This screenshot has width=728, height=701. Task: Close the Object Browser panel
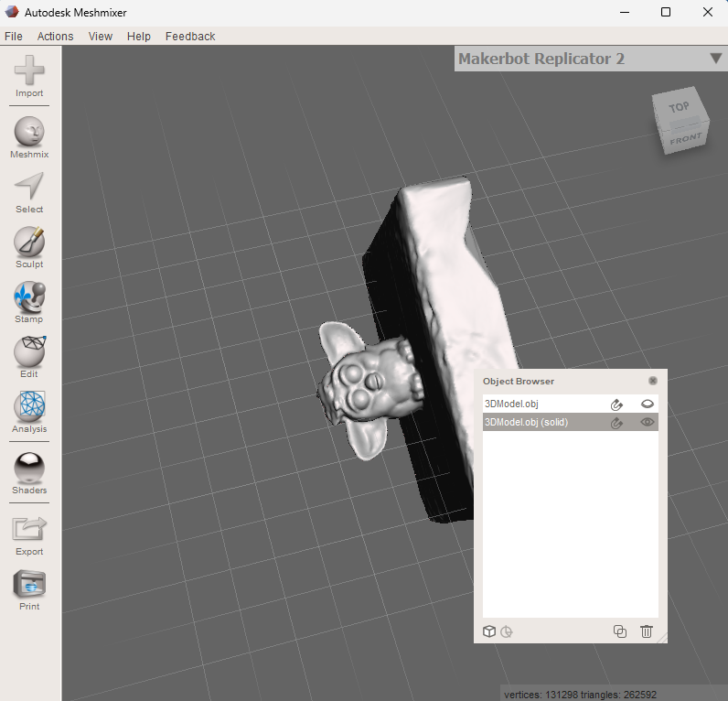(x=653, y=381)
